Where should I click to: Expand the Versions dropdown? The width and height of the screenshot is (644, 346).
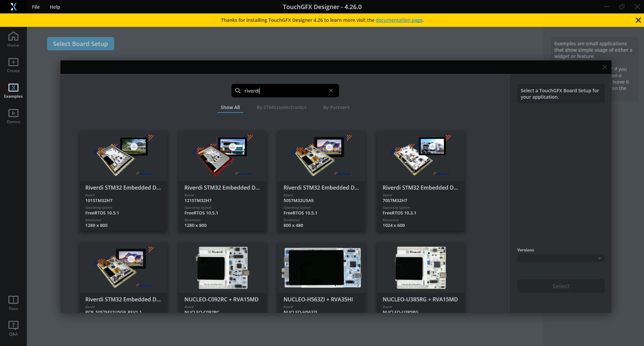click(x=561, y=258)
